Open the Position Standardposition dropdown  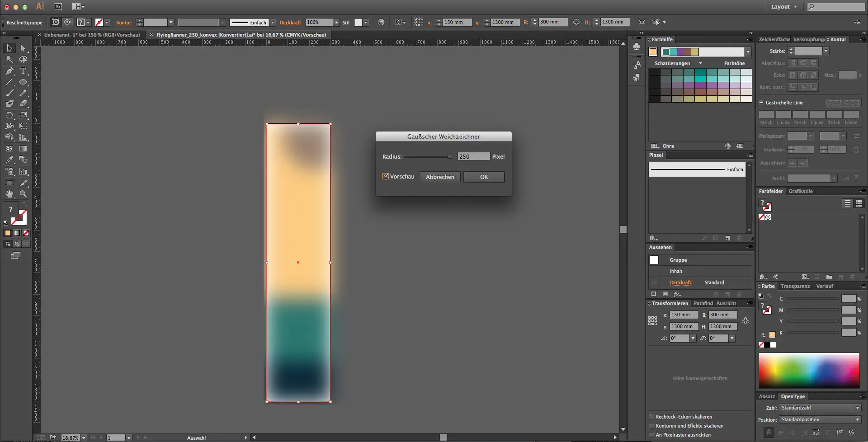tap(820, 419)
